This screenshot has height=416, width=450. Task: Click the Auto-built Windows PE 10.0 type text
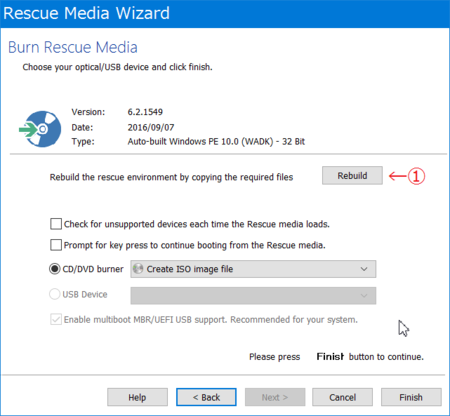[x=216, y=142]
